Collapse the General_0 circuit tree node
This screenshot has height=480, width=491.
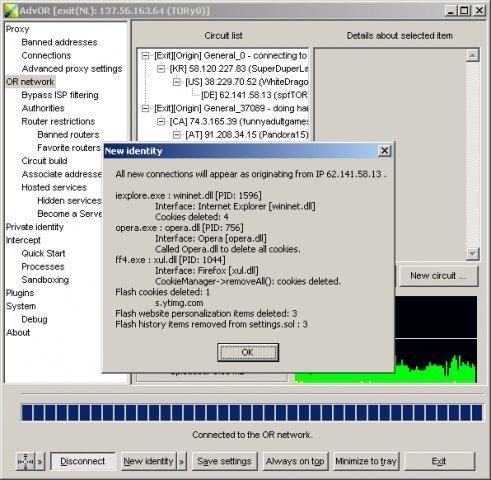145,56
